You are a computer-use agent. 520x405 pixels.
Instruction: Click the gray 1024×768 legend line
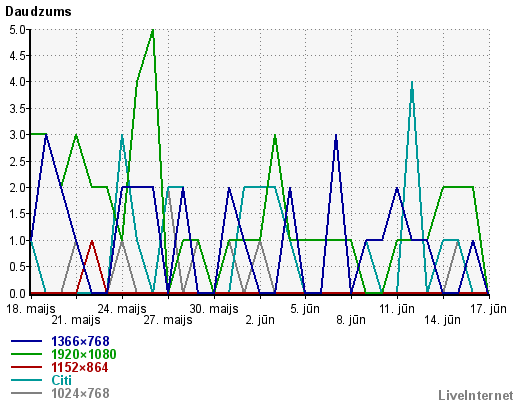tap(27, 393)
